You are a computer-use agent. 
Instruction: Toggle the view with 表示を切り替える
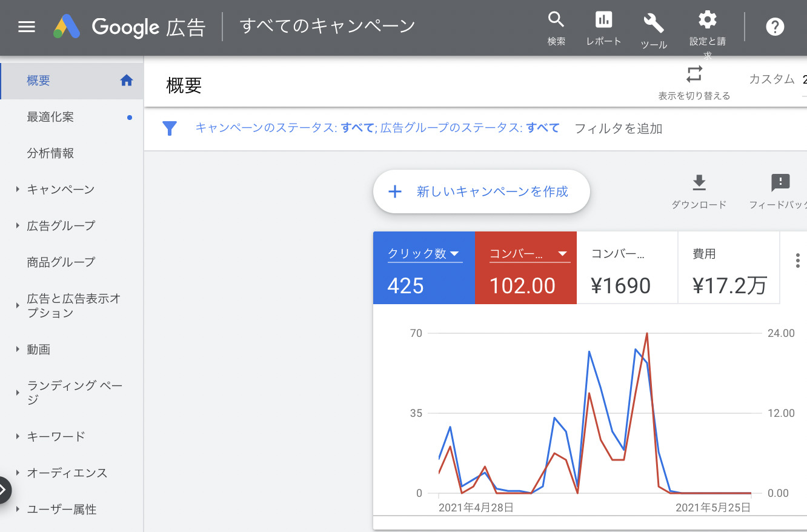694,75
